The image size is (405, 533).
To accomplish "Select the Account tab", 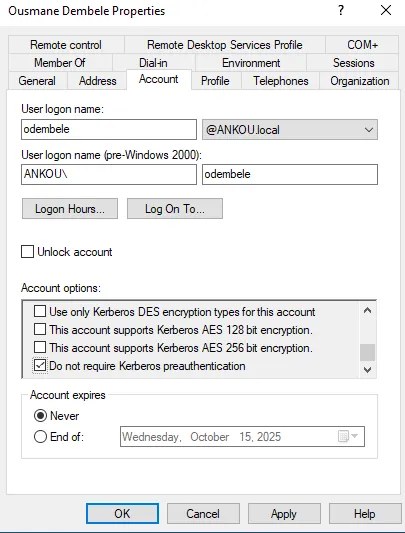I will (159, 79).
